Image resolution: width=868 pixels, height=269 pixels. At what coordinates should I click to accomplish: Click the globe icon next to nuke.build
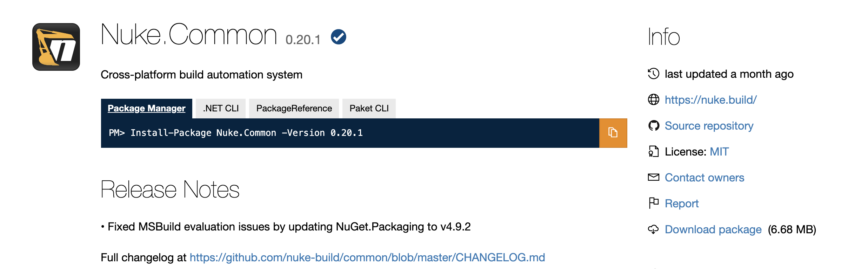click(653, 99)
